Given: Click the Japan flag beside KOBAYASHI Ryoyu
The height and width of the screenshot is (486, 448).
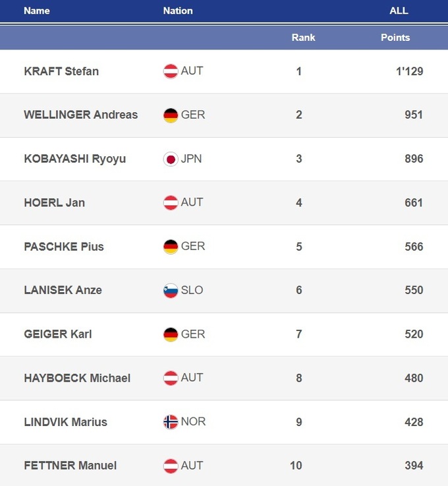Looking at the screenshot, I should coord(171,159).
